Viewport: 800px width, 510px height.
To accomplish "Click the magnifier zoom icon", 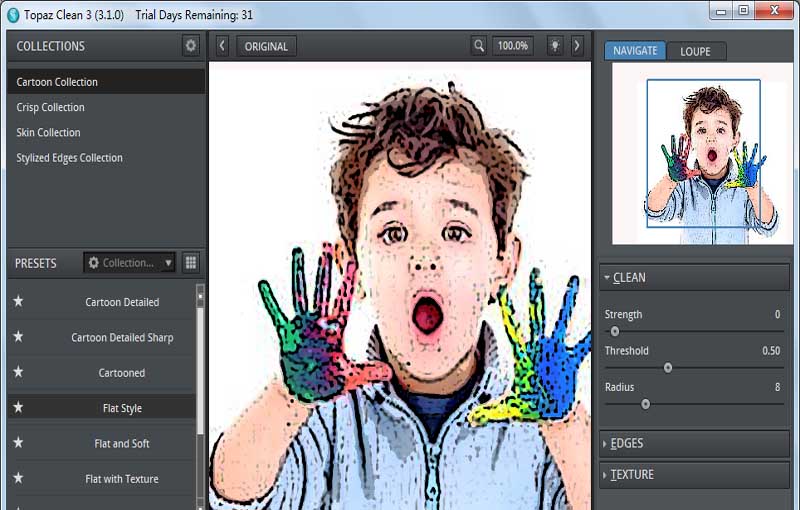I will [x=479, y=46].
